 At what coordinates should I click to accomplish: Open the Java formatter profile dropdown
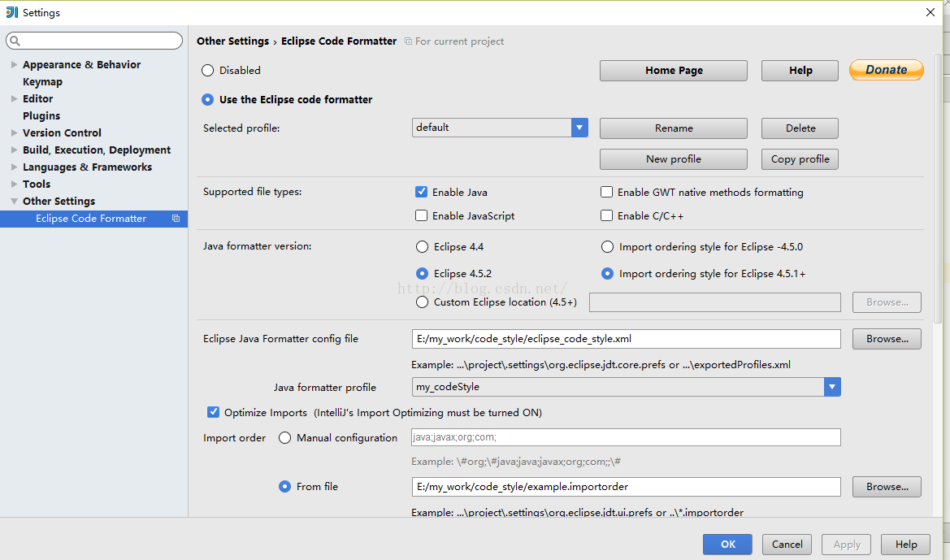pos(832,387)
